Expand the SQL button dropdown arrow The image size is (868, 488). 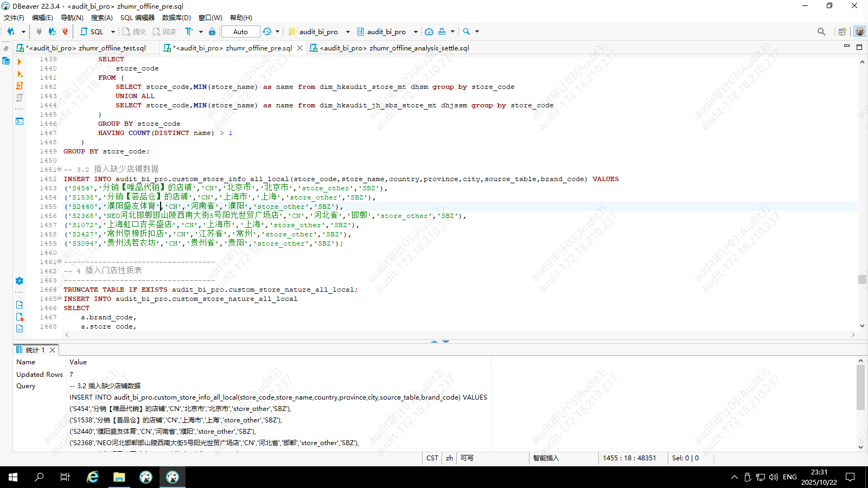(113, 32)
